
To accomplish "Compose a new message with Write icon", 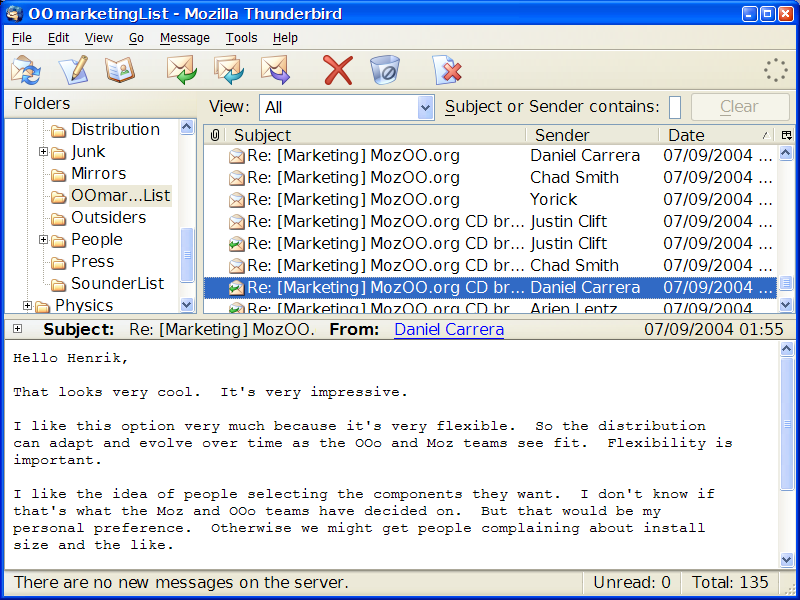I will [x=74, y=70].
